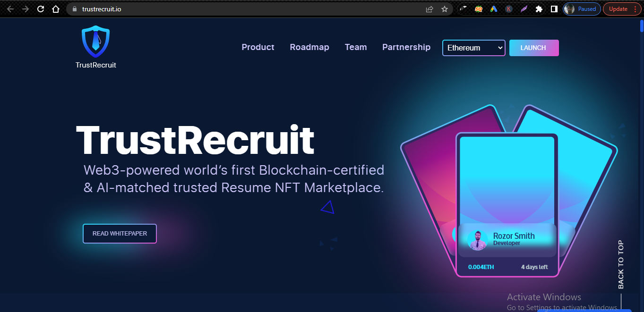
Task: Open the Google Ads extension icon
Action: (494, 9)
